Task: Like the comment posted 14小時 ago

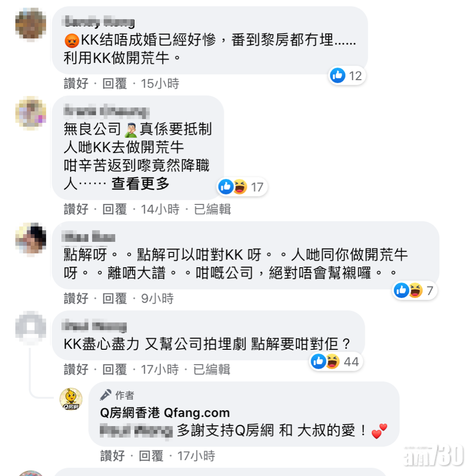Action: tap(76, 209)
